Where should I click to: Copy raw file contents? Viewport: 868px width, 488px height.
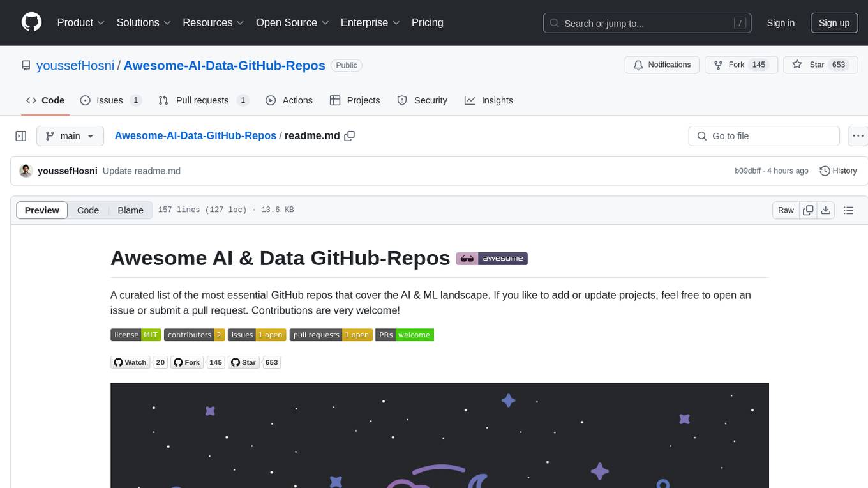[808, 210]
